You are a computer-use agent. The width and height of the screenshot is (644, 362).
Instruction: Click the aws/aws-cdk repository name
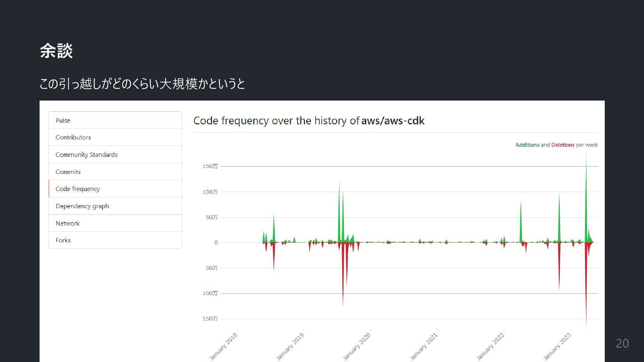393,121
